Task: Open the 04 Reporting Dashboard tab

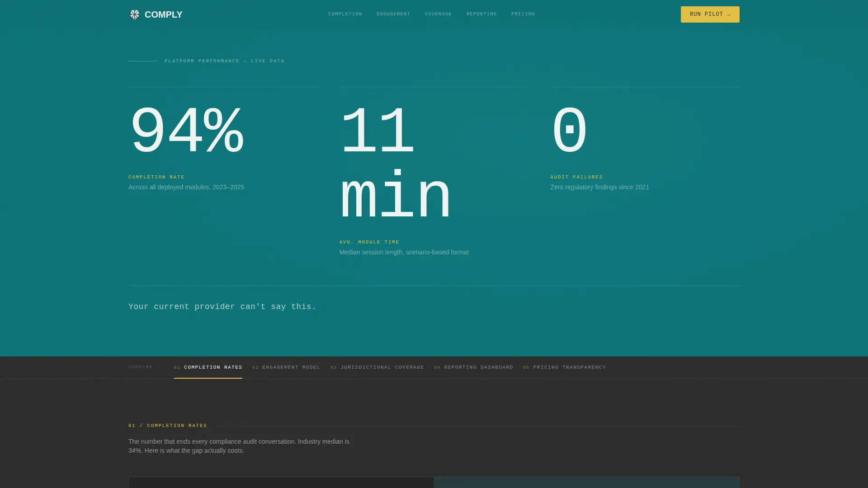Action: click(x=473, y=367)
